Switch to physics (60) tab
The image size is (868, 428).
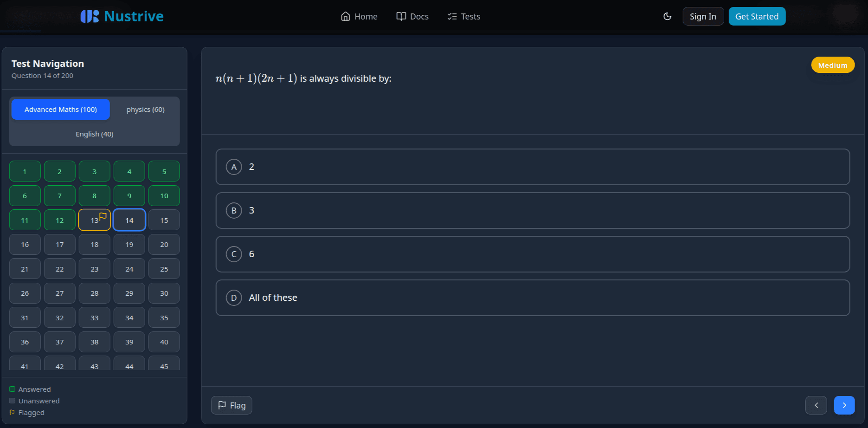(145, 110)
